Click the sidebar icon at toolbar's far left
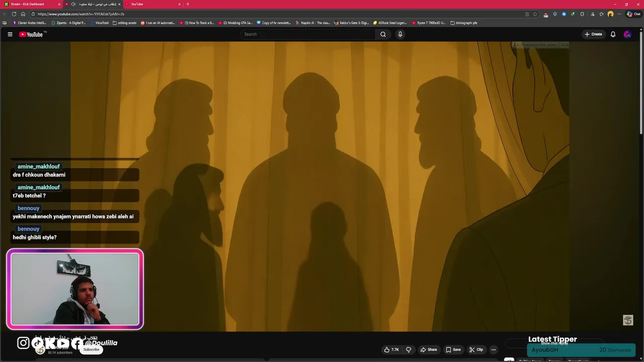644x362 pixels. 5,23
